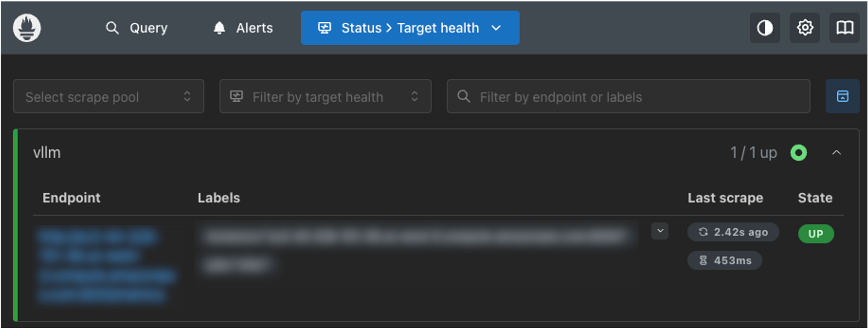Go to the Alerts page
Image resolution: width=868 pixels, height=329 pixels.
coord(243,28)
